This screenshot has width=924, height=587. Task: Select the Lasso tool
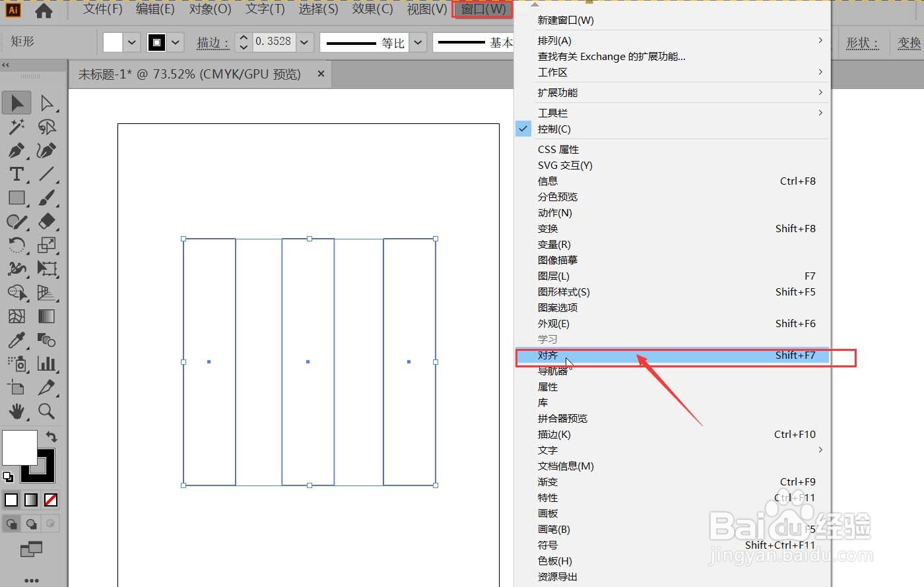[46, 127]
